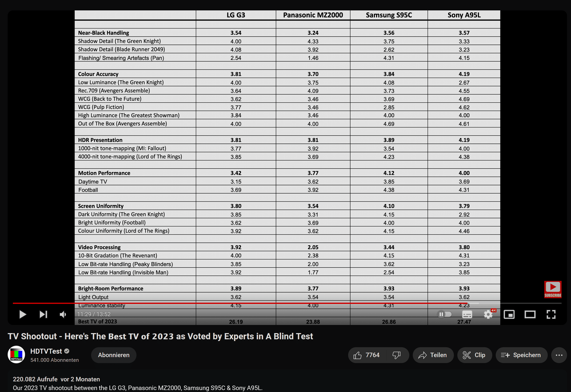This screenshot has width=571, height=392.
Task: Click the video title text
Action: click(x=160, y=336)
